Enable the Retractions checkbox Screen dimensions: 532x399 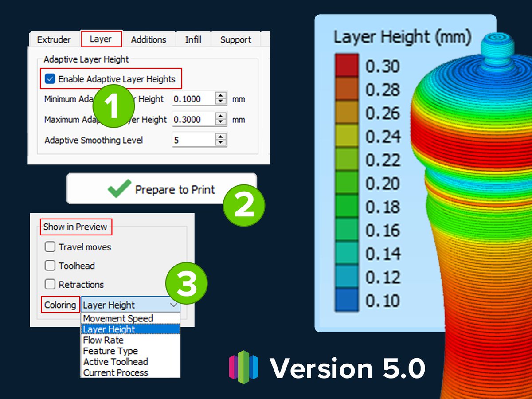click(50, 284)
